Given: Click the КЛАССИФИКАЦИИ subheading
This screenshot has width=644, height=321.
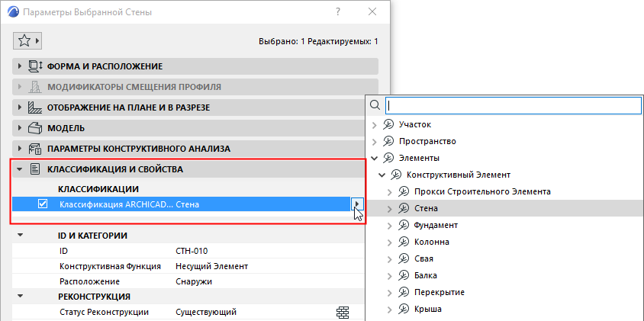Looking at the screenshot, I should [98, 189].
